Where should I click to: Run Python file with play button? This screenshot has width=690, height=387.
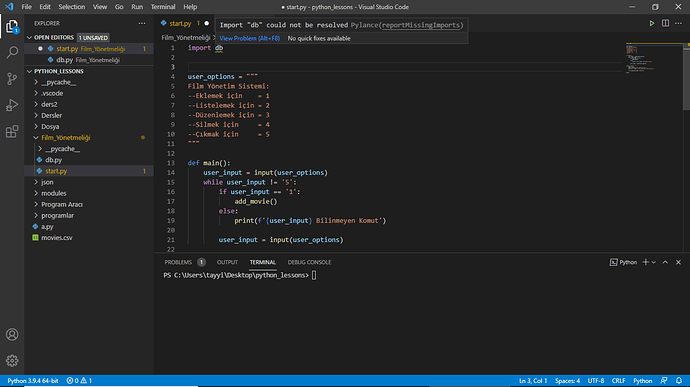pyautogui.click(x=652, y=23)
